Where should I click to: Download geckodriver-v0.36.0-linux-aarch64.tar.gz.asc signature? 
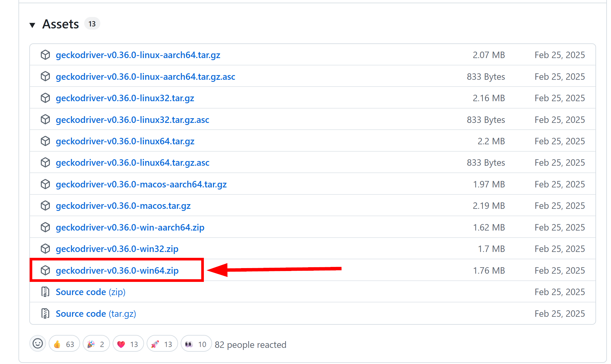point(145,77)
